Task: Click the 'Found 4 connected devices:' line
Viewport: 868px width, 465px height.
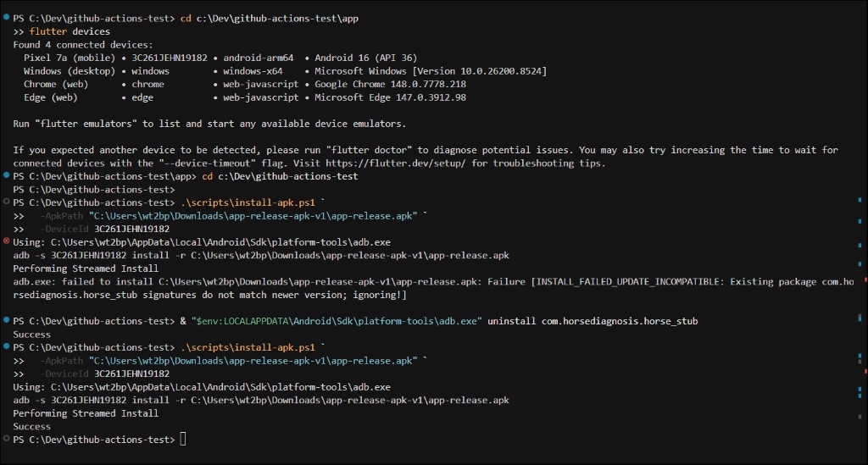Action: [x=83, y=45]
